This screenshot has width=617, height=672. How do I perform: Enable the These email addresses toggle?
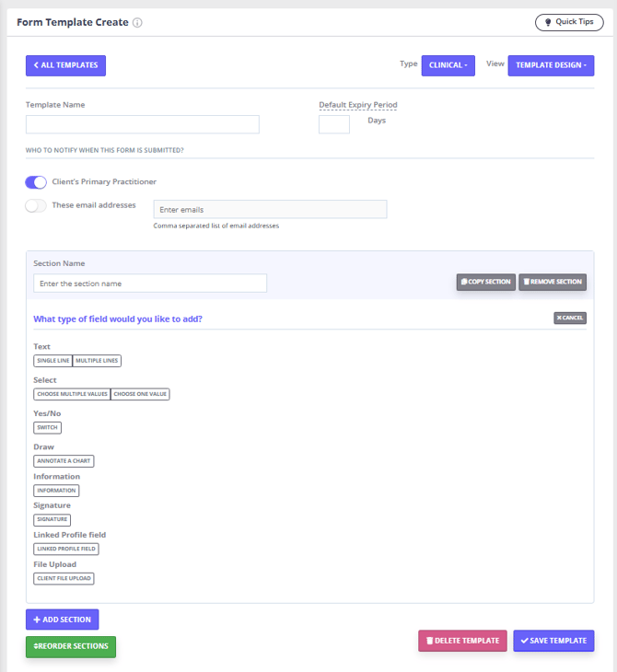[x=36, y=205]
